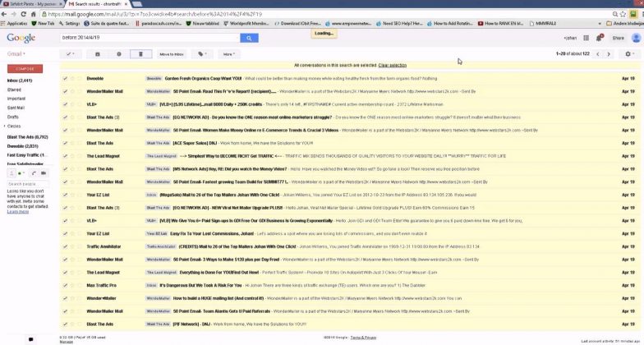
Task: Click the Learn more chat link
Action: (x=18, y=212)
